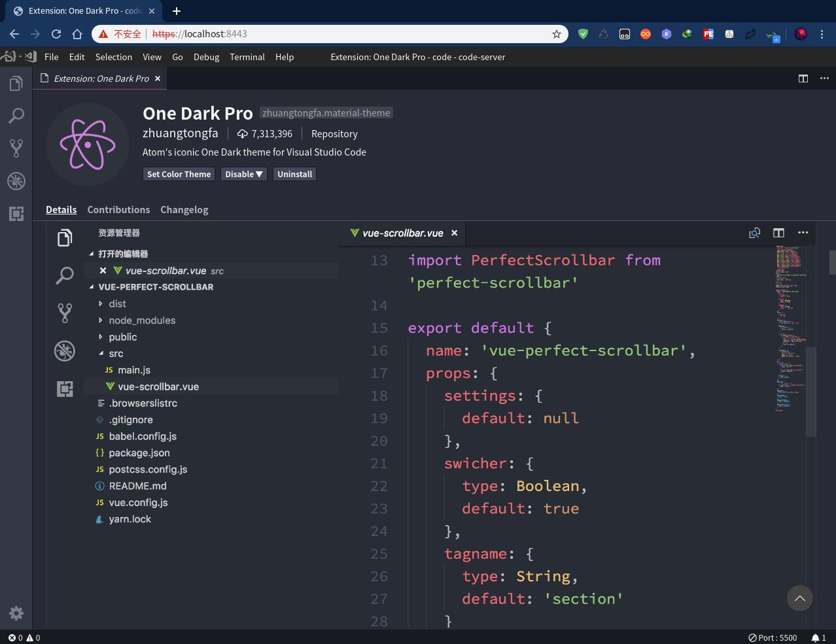This screenshot has width=836, height=644.
Task: Open the Search view icon
Action: point(16,115)
